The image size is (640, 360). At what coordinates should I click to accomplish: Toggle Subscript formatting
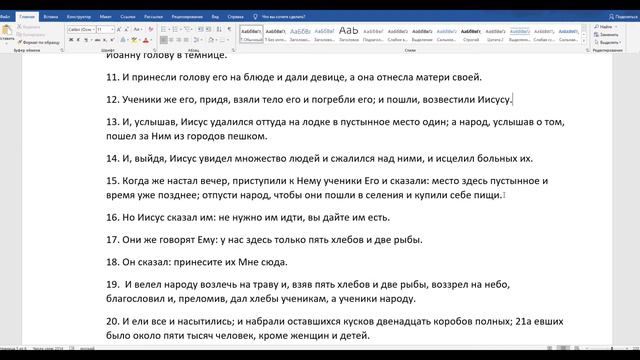(x=105, y=40)
